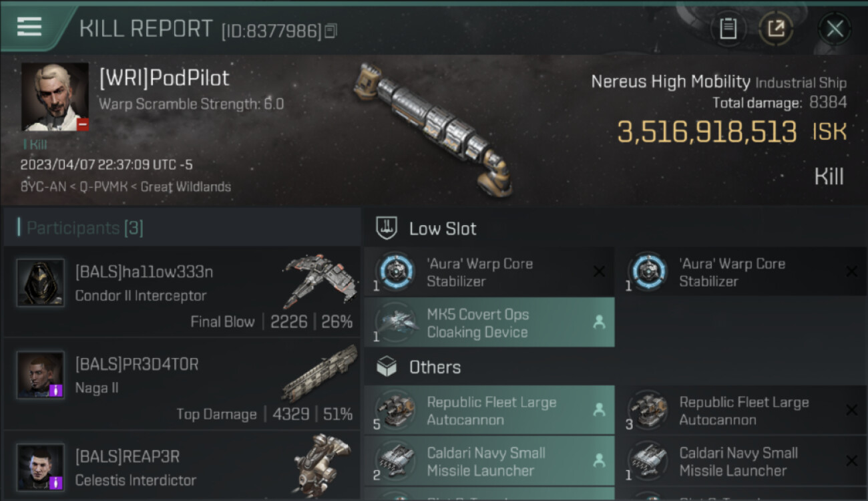Open the hamburger menu

coord(29,27)
